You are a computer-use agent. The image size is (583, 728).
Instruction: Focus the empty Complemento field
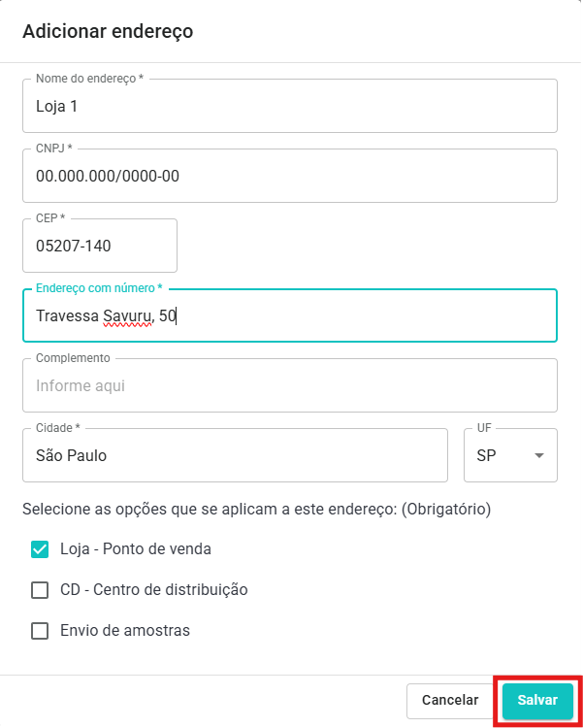point(289,385)
